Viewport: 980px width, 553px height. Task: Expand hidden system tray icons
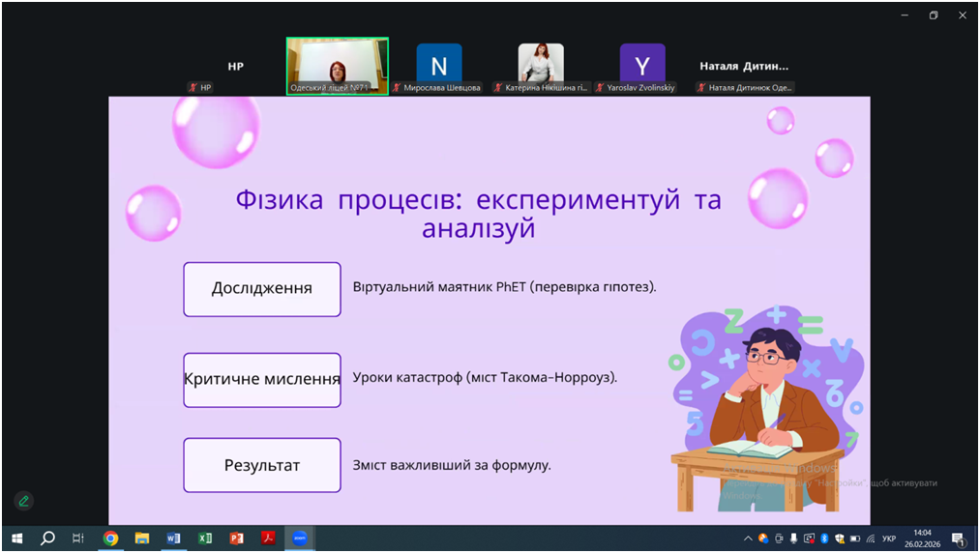(x=748, y=538)
